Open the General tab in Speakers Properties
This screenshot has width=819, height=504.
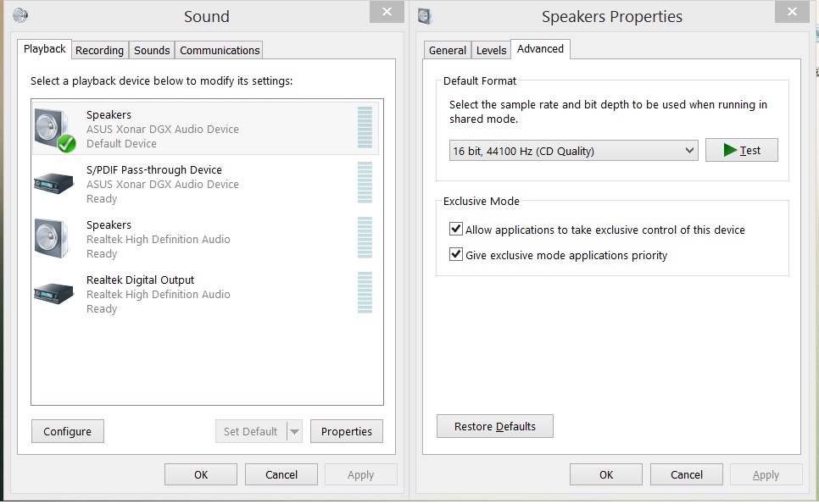point(447,50)
